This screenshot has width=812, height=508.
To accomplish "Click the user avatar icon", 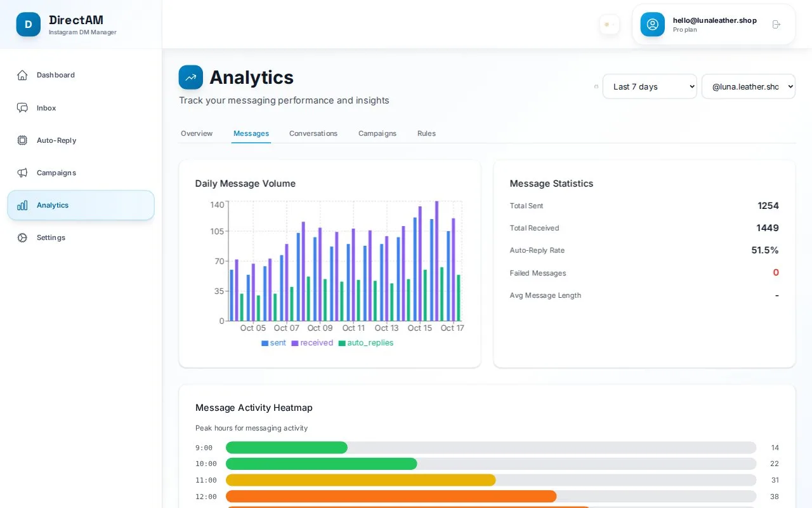I will click(x=652, y=24).
